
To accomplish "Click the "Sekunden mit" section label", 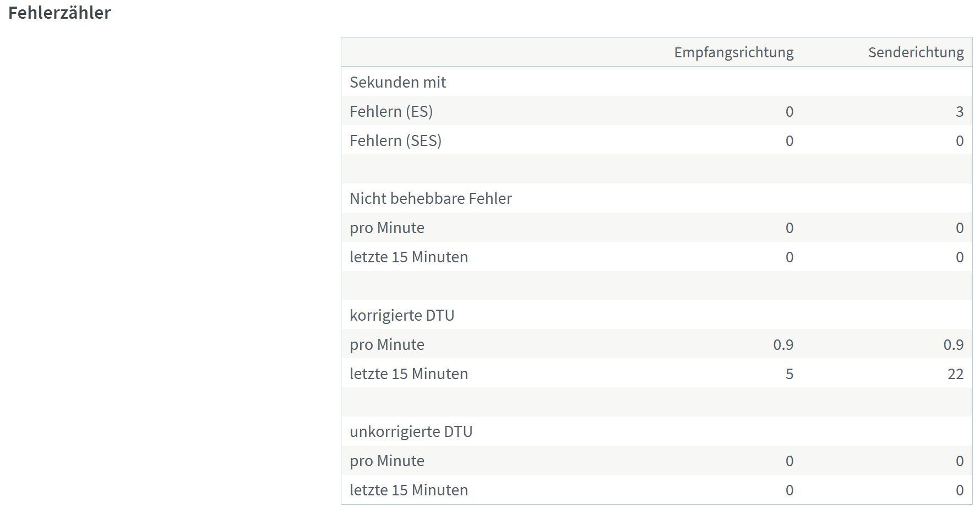I will coord(398,82).
